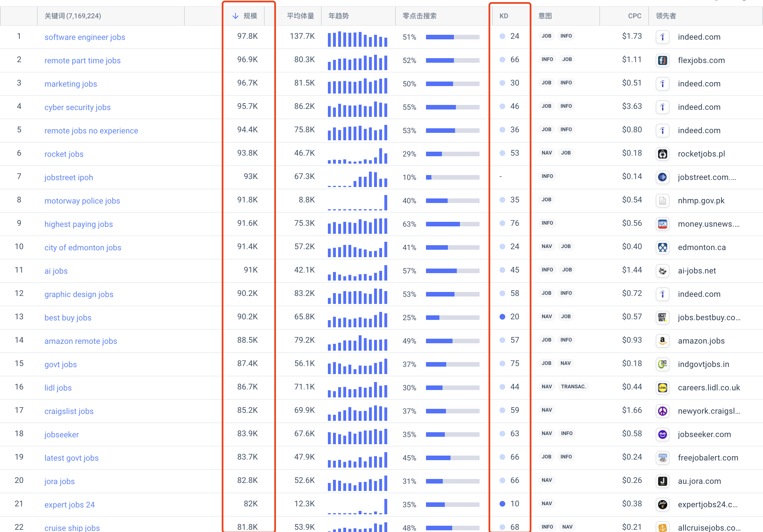Click the NAV intent tag for rocket jobs
This screenshot has height=532, width=763.
click(547, 153)
